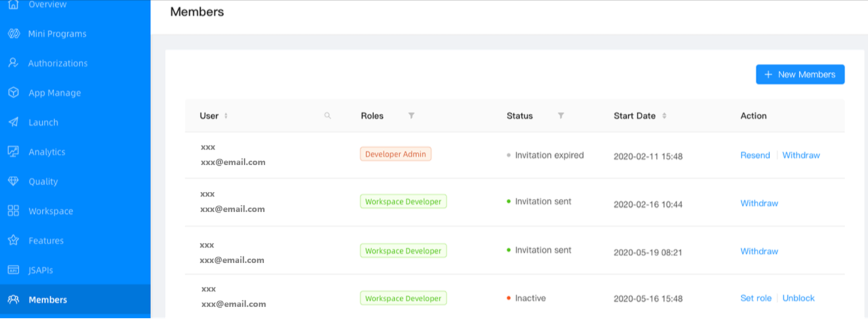The height and width of the screenshot is (319, 868).
Task: Open the Status column filter
Action: pyautogui.click(x=561, y=115)
